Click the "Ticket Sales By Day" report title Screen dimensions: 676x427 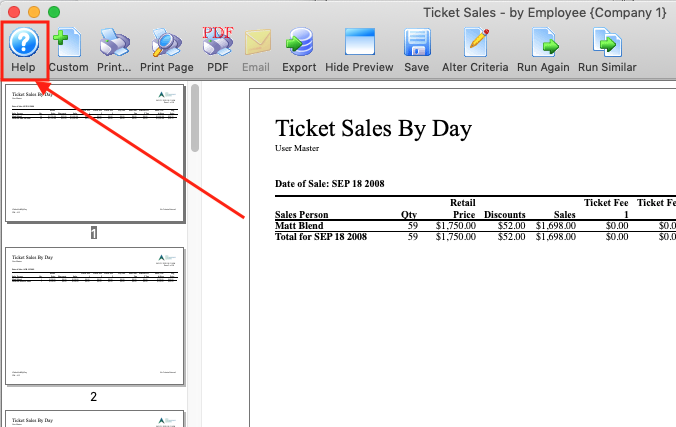373,128
